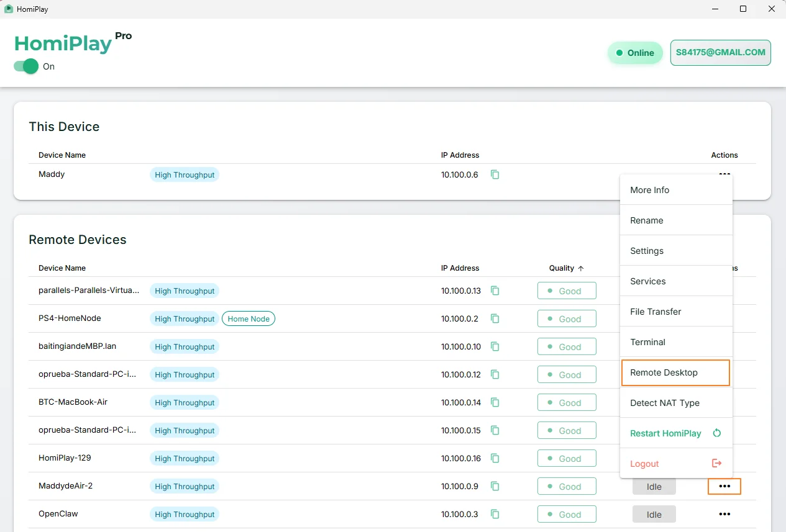Select BTC-MacBook-Air device name
Screen dimensions: 786x532
pyautogui.click(x=73, y=402)
